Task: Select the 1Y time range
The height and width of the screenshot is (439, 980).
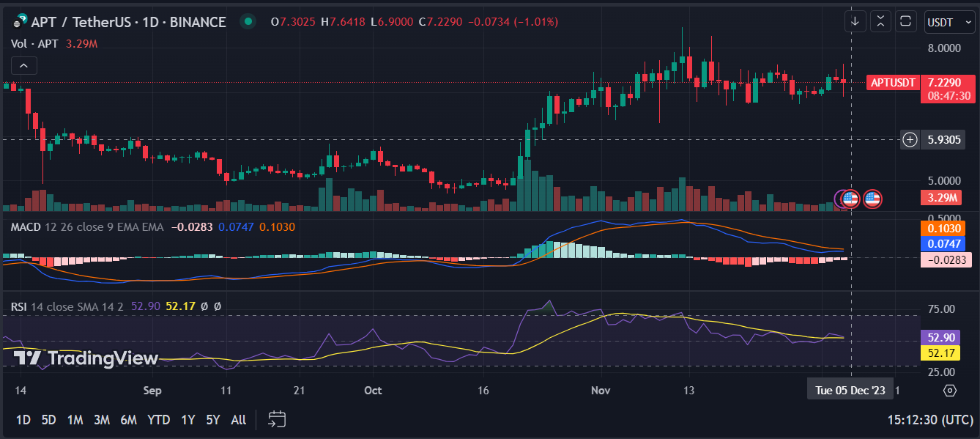Action: pos(188,420)
